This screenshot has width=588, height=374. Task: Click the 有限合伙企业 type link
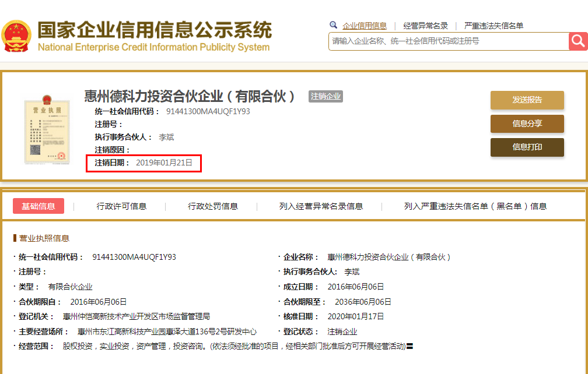pyautogui.click(x=69, y=286)
